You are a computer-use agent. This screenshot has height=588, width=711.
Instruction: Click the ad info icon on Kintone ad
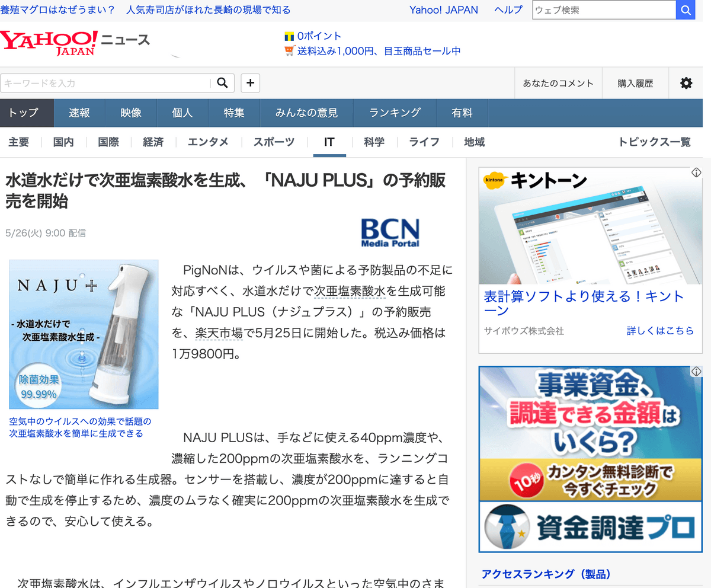point(696,172)
